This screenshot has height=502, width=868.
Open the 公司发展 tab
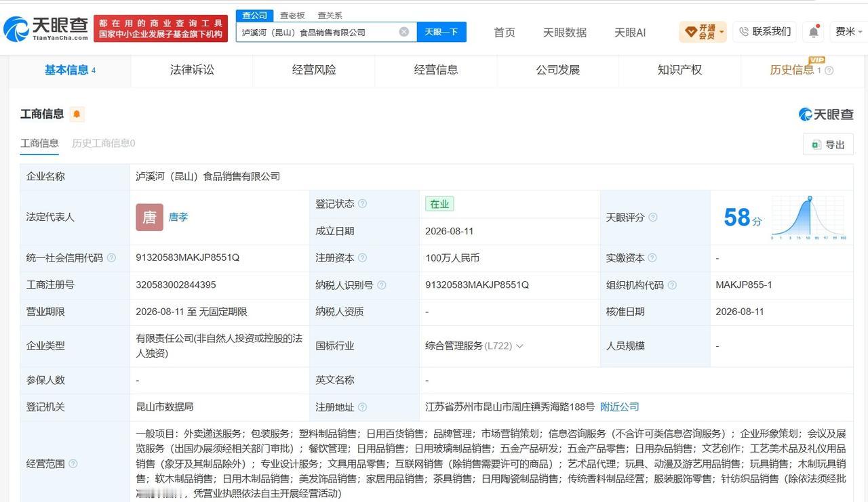coord(557,70)
